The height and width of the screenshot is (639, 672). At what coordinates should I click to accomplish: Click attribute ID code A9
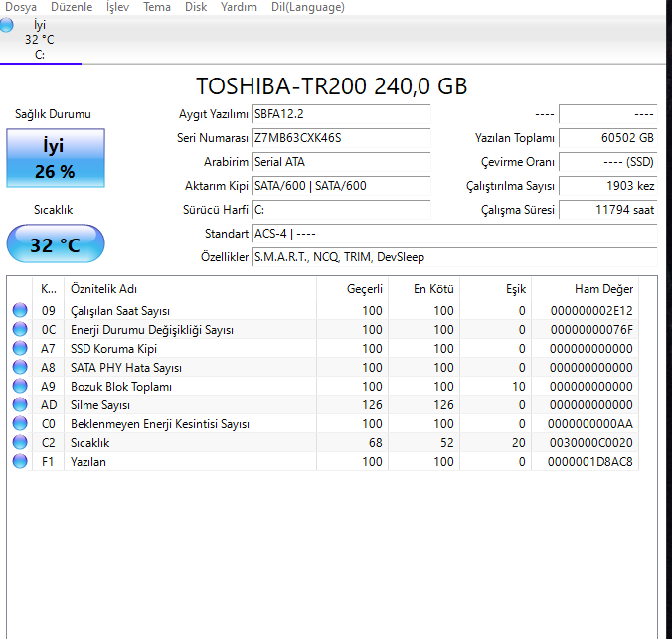click(x=48, y=387)
